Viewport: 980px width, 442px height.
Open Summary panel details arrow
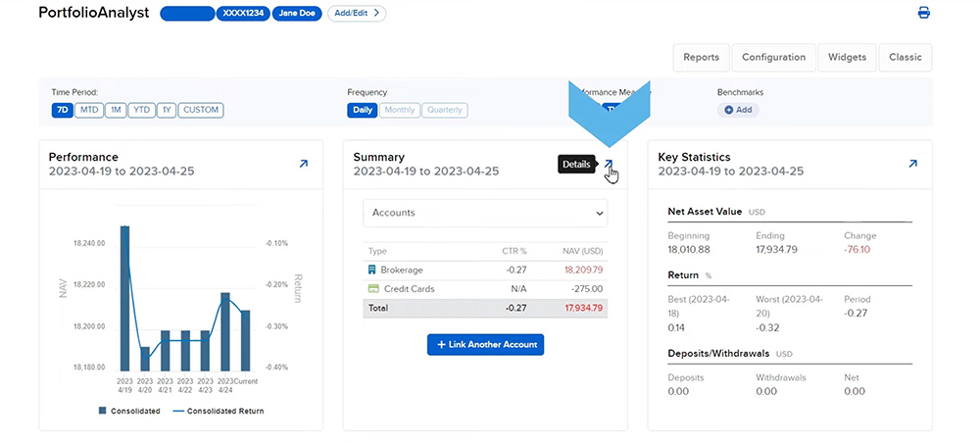point(609,165)
